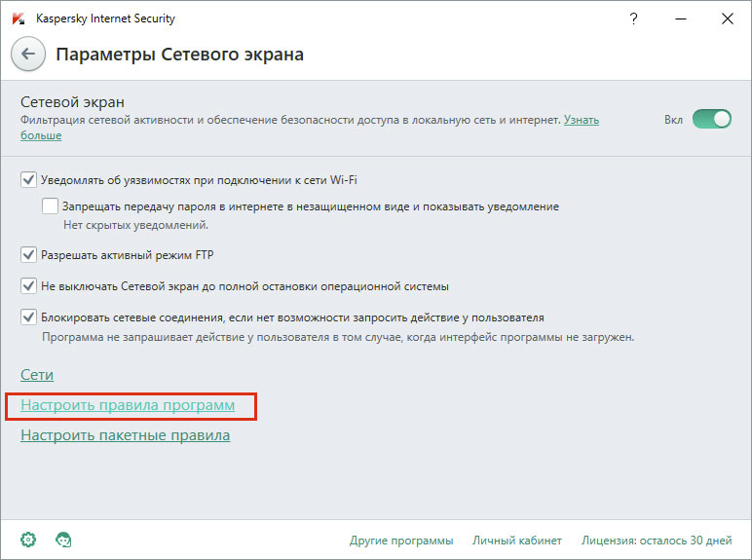Close the Kaspersky Internet Security window
752x560 pixels.
coord(727,19)
